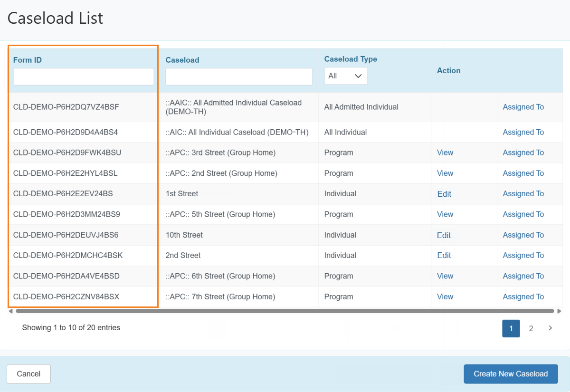
Task: Click the 10th Street caseload name
Action: 184,235
